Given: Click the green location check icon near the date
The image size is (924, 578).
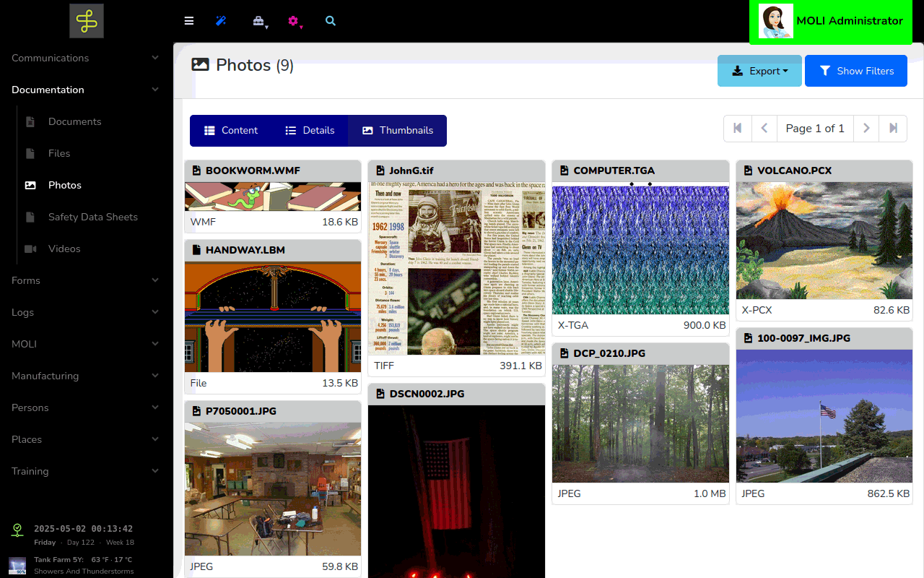Looking at the screenshot, I should pos(17,530).
